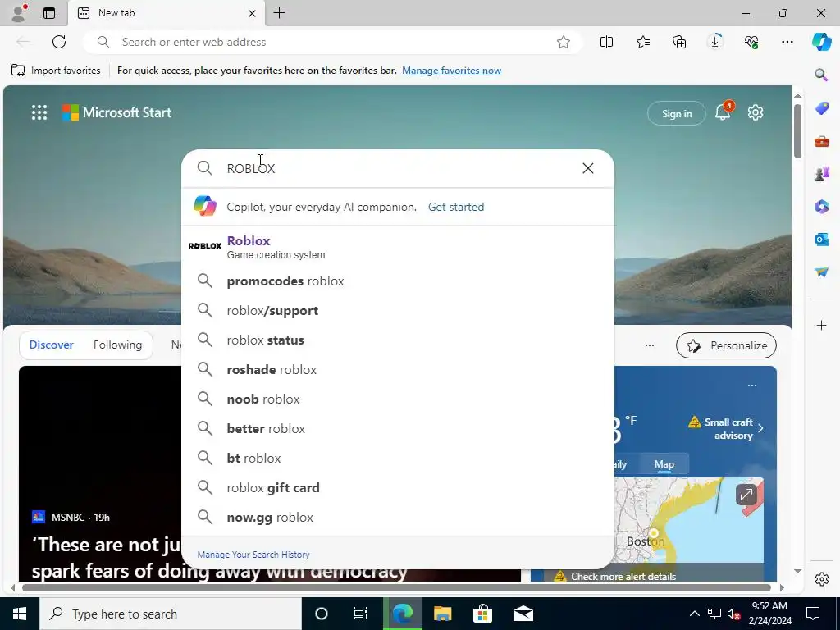
Task: Select better roblox suggestion
Action: coord(398,428)
